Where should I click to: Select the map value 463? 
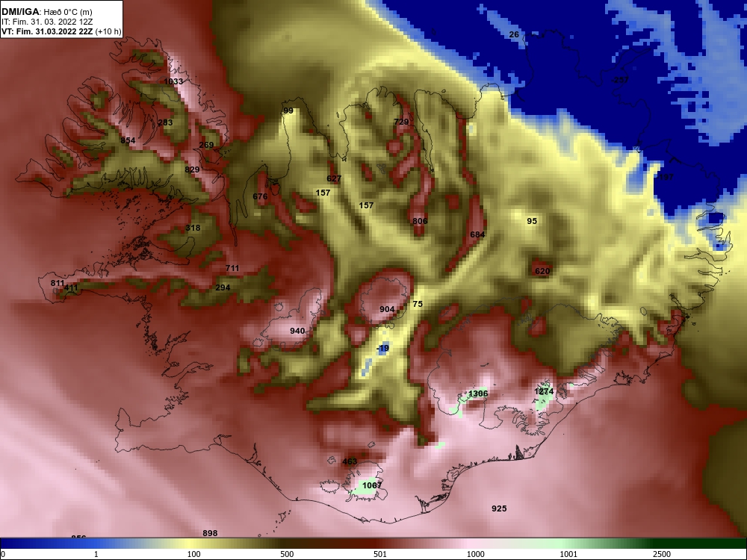click(x=350, y=462)
